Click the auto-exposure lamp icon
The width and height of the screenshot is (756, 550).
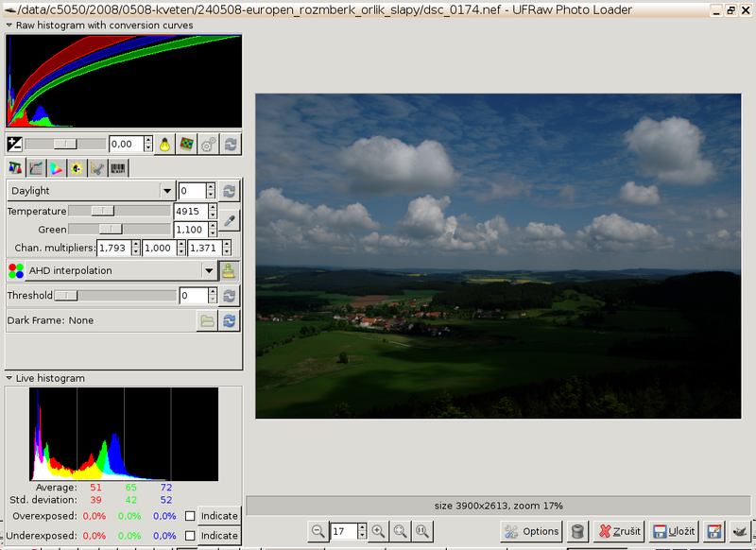coord(165,144)
